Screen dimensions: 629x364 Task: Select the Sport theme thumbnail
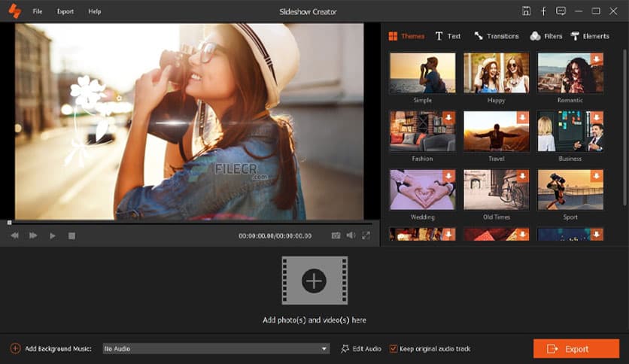click(570, 190)
